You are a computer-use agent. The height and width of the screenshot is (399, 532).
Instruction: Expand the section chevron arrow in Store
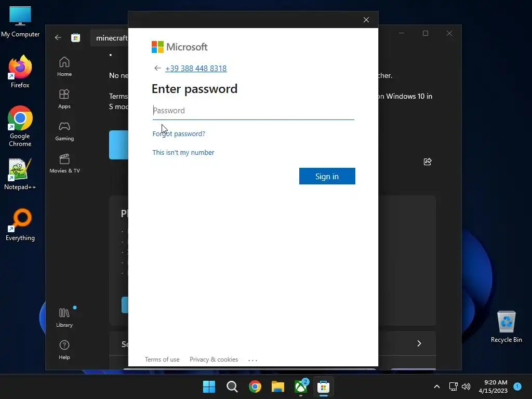tap(419, 343)
